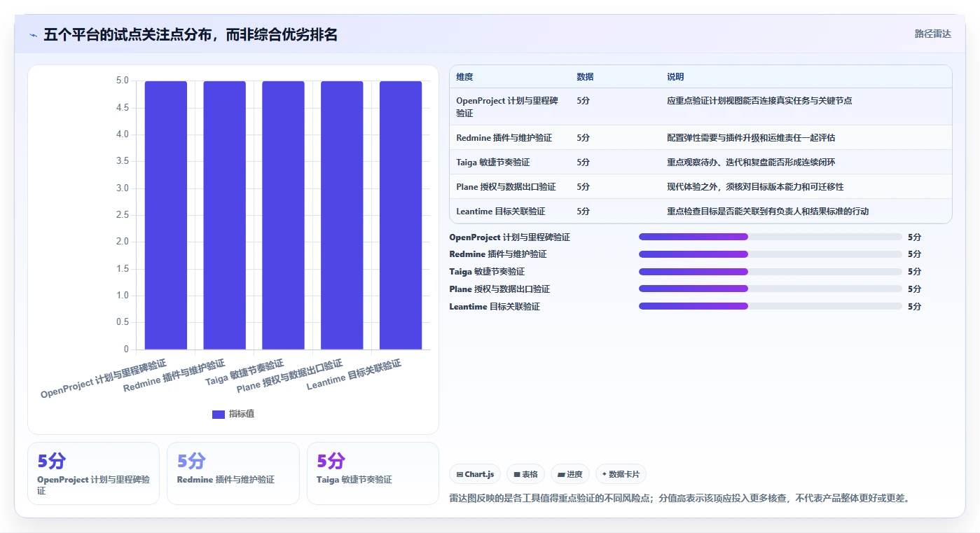Click description 重点观察待办、迭代和复盘能否形成连续闭环
This screenshot has width=980, height=533.
[x=751, y=162]
